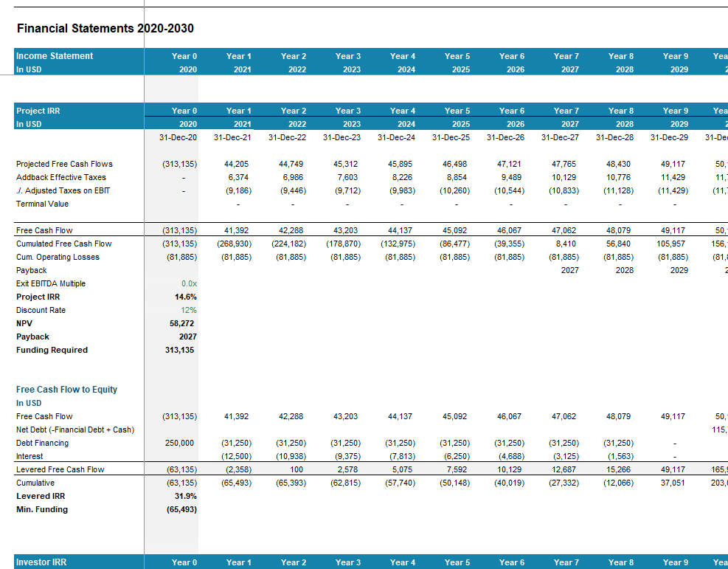Click the Free Cash Flow to Equity heading
The width and height of the screenshot is (728, 569).
coord(66,390)
